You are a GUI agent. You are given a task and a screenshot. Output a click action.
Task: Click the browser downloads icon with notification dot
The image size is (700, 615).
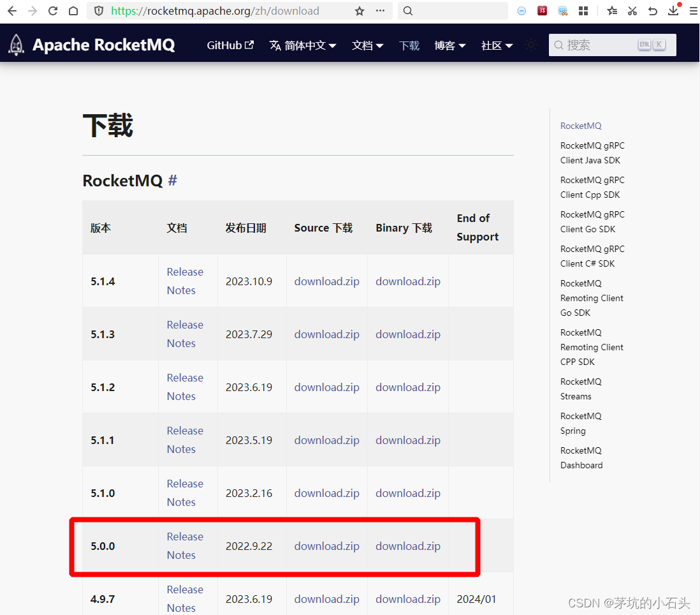[674, 11]
